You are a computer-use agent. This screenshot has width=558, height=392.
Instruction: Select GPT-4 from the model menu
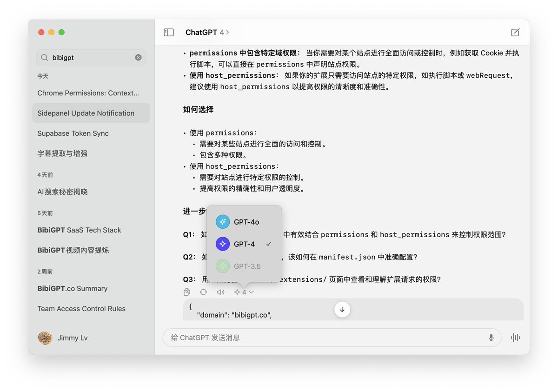244,244
